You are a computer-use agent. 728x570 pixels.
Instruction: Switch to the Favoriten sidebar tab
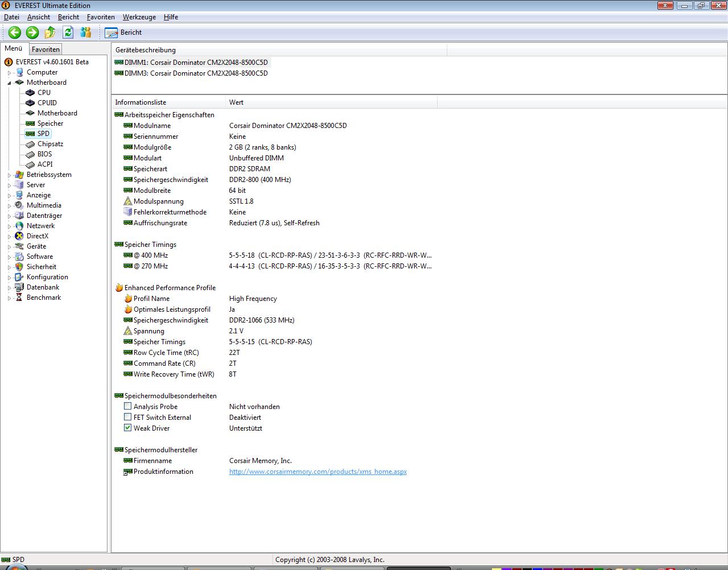tap(45, 49)
